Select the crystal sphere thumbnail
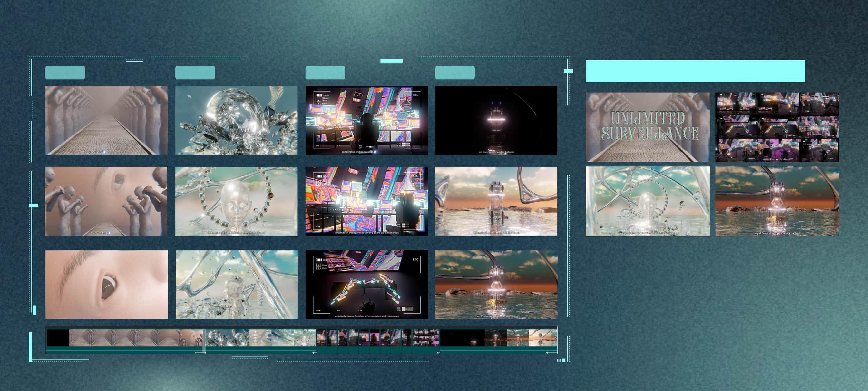Screen dimensions: 868x391 pos(236,120)
